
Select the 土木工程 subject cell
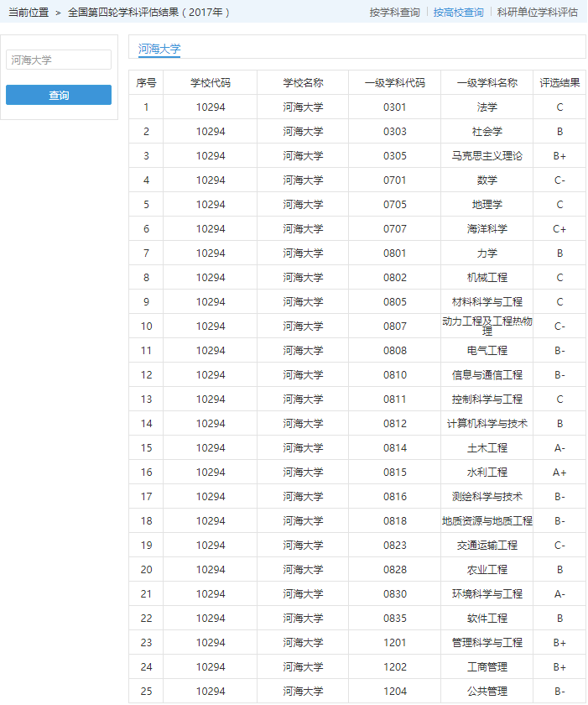(x=487, y=448)
